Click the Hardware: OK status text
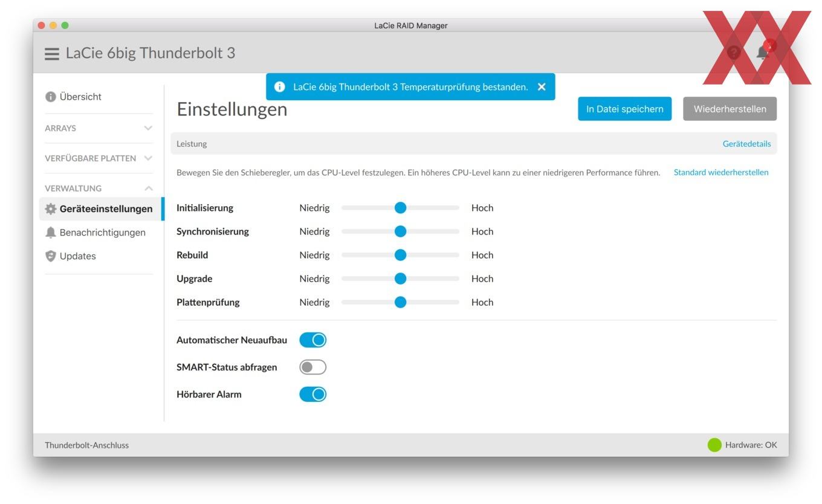The width and height of the screenshot is (822, 504). (751, 445)
